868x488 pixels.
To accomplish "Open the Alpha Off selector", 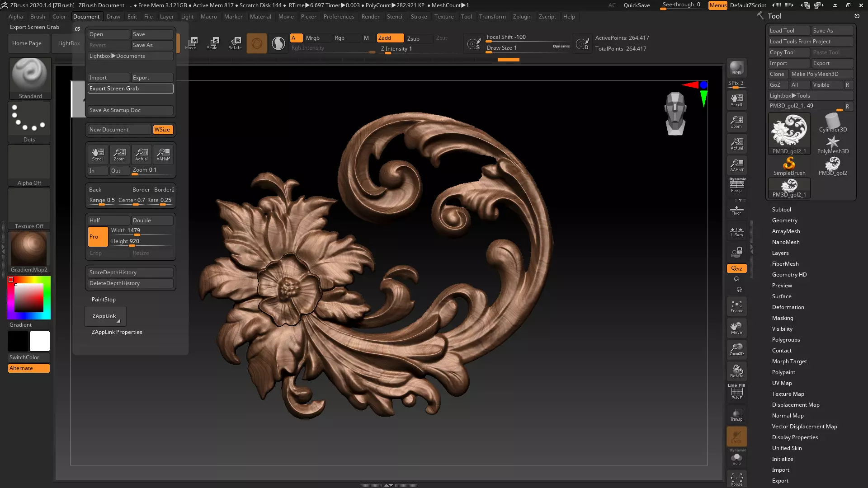I will (29, 165).
